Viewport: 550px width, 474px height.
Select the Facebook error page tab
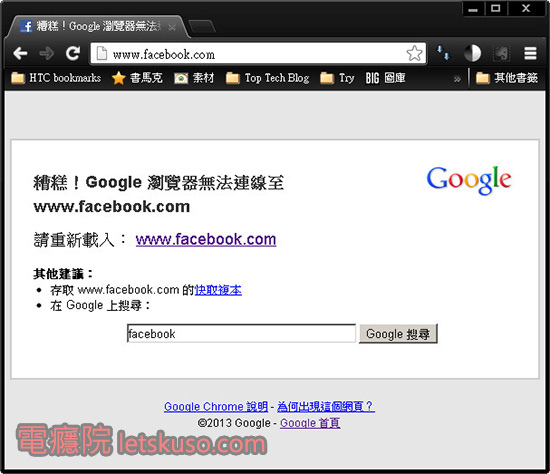(x=97, y=26)
